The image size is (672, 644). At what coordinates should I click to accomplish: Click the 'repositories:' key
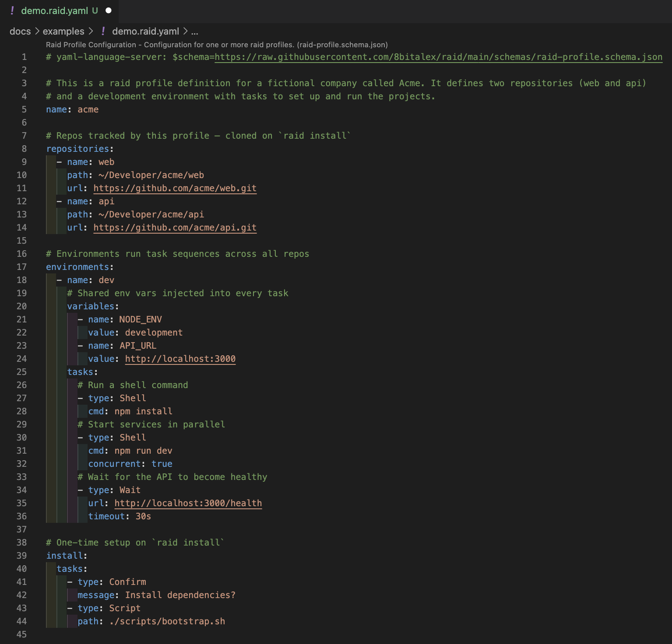77,149
